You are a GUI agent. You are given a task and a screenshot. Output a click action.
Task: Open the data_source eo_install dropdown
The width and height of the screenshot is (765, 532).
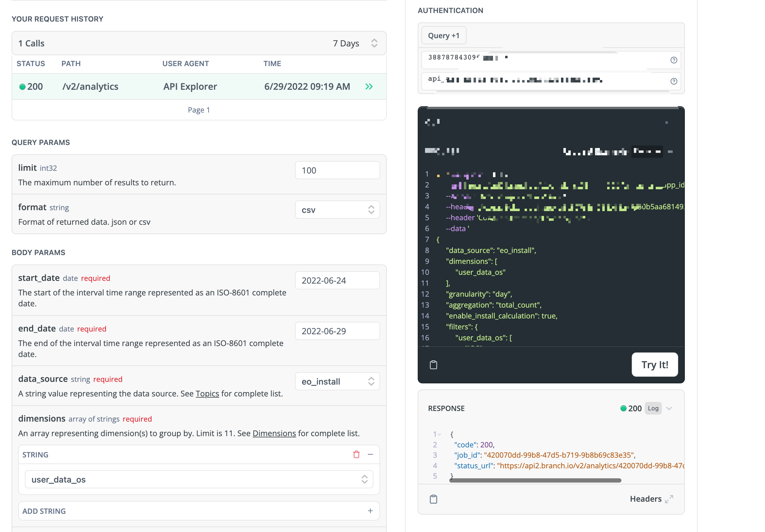point(337,382)
